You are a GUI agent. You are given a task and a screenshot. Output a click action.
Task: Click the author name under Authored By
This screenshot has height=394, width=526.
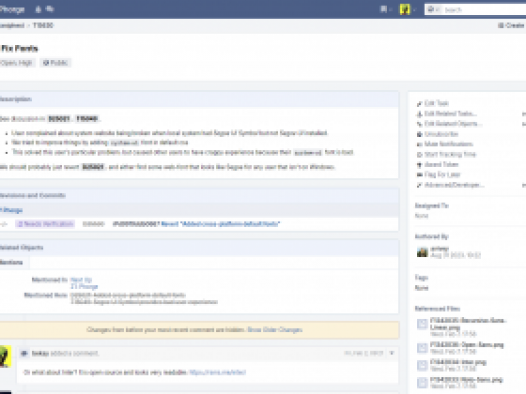(439, 248)
